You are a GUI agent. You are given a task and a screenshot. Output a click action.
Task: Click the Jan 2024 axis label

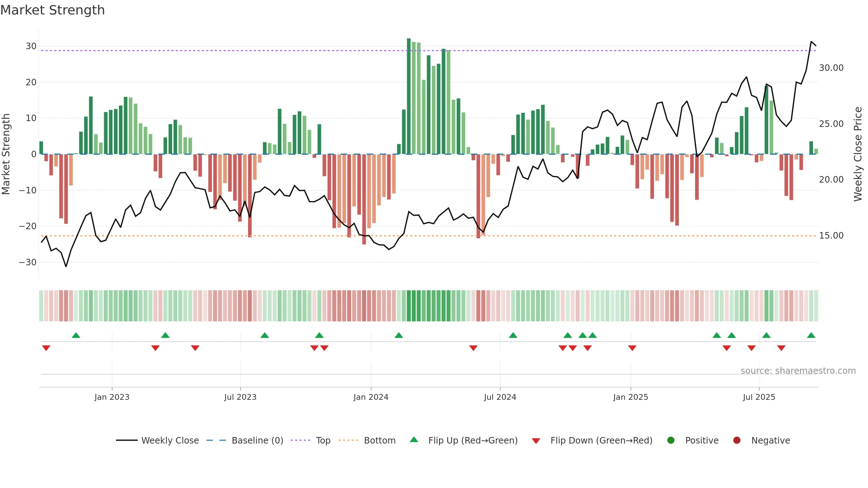coord(371,397)
